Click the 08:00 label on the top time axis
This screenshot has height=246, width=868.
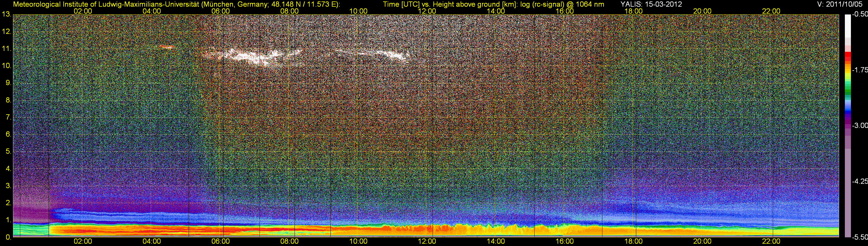[289, 11]
